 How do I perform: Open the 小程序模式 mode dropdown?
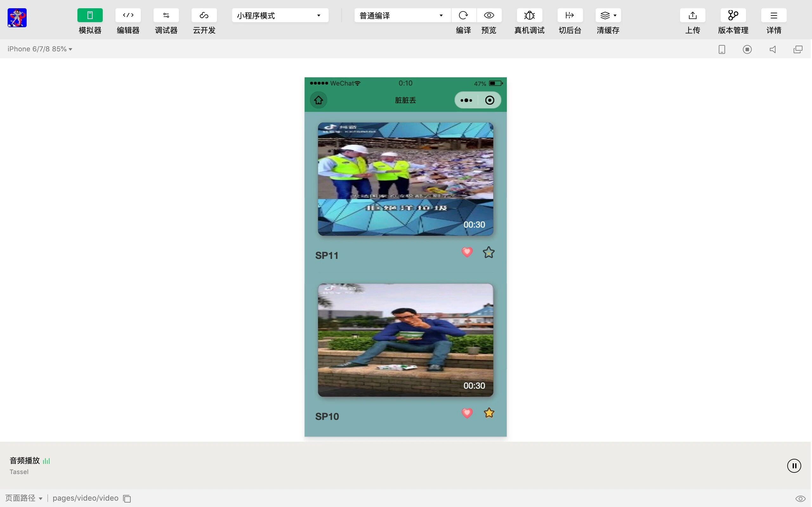click(x=280, y=16)
